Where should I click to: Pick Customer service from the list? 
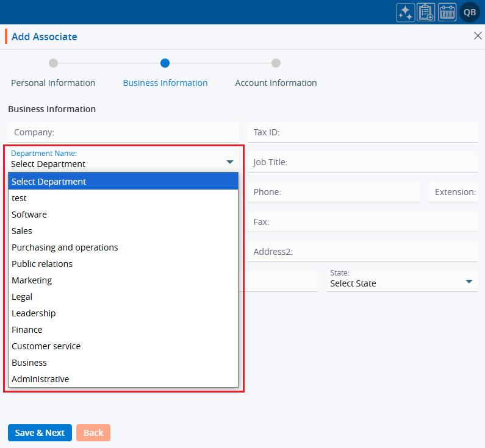46,346
